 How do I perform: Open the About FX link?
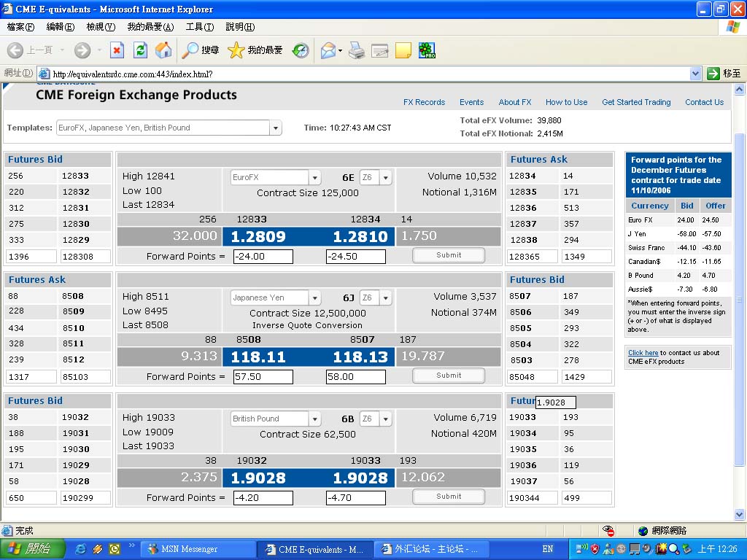click(515, 102)
